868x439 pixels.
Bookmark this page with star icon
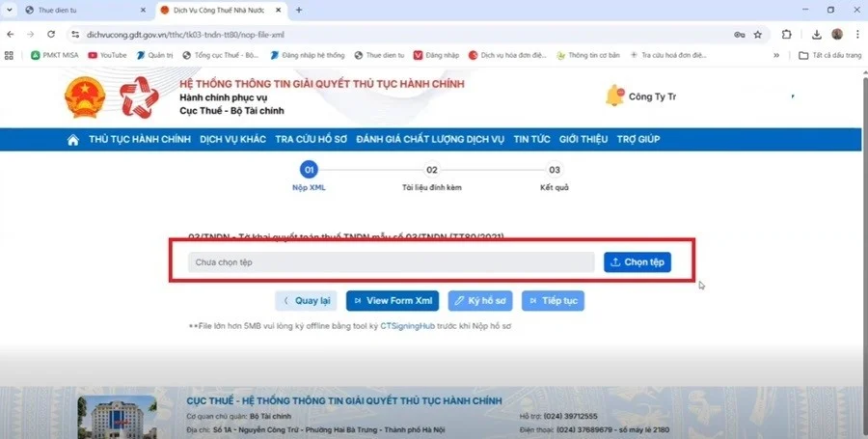(758, 34)
